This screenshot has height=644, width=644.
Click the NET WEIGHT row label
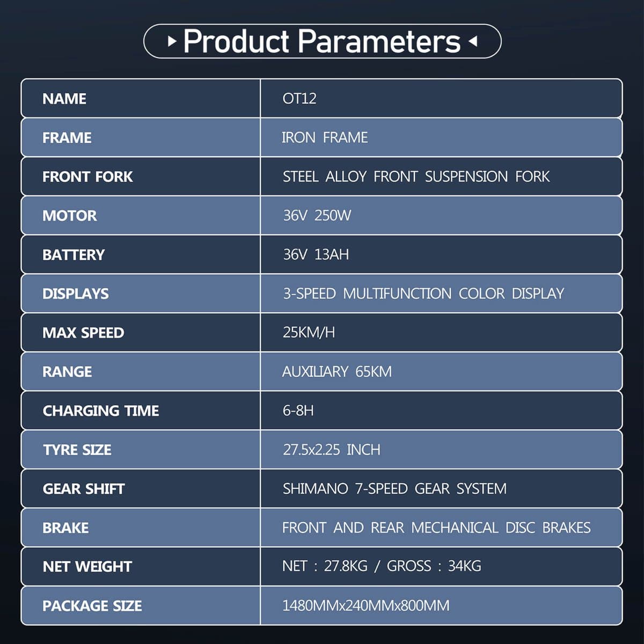click(87, 567)
